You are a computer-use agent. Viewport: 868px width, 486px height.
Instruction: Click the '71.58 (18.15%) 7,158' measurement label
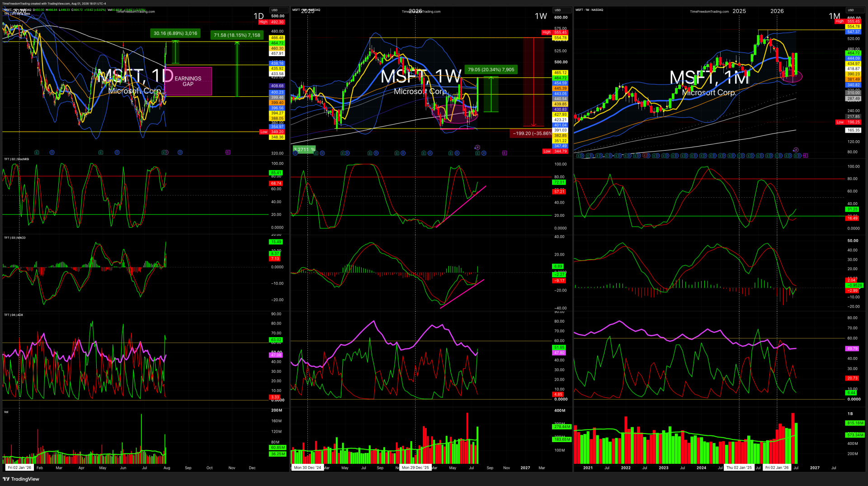click(x=237, y=35)
